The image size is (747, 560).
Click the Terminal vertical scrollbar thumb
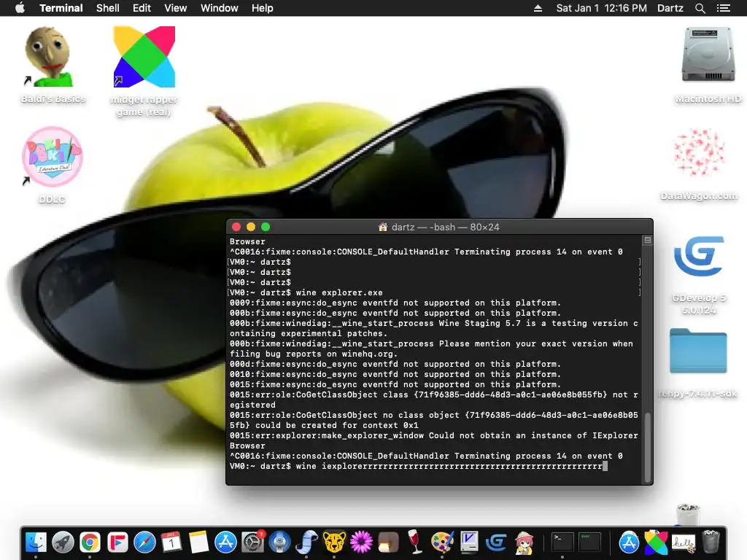tap(648, 448)
